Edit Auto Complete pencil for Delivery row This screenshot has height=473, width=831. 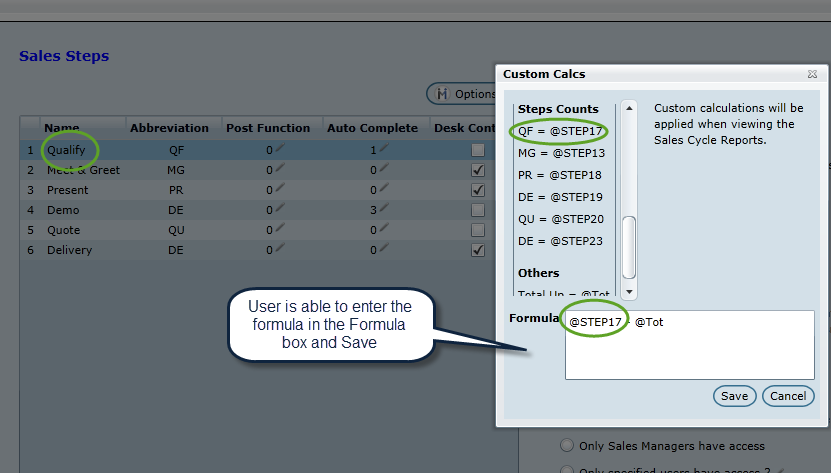pos(384,250)
